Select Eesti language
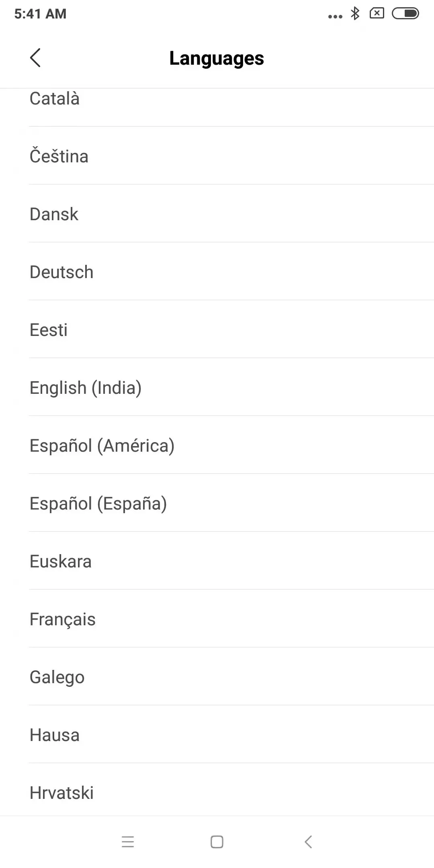The image size is (434, 868). click(217, 329)
